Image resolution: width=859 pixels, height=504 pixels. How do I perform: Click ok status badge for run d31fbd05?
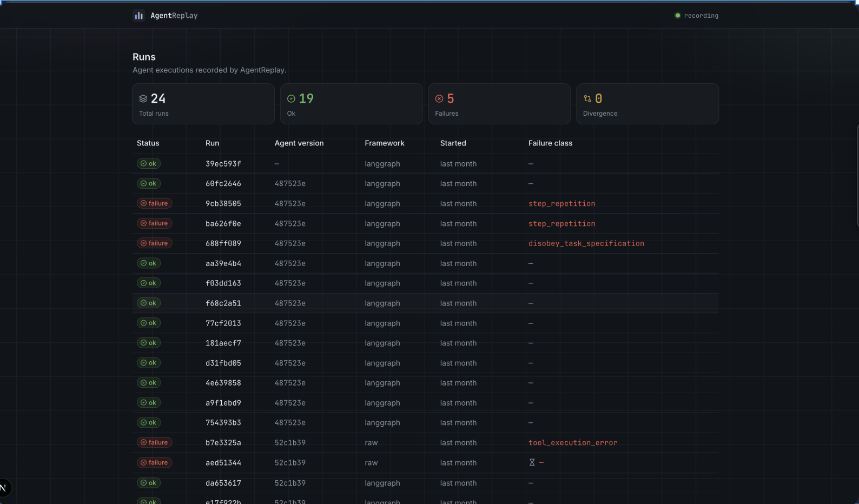click(149, 363)
